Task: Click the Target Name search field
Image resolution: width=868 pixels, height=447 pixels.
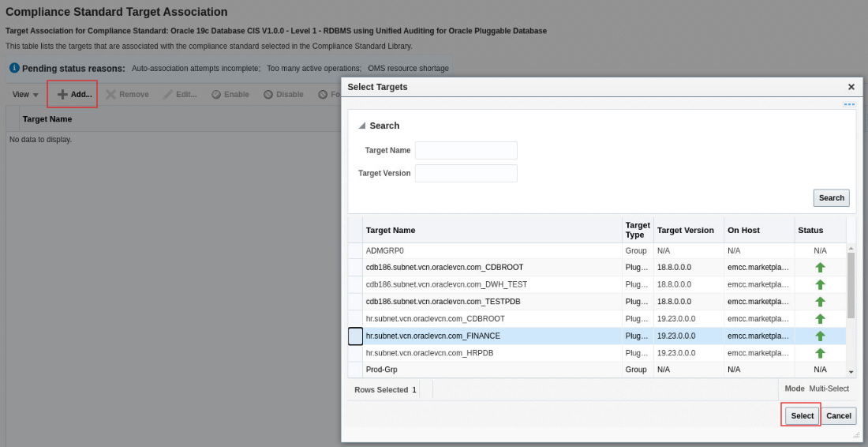Action: coord(466,150)
